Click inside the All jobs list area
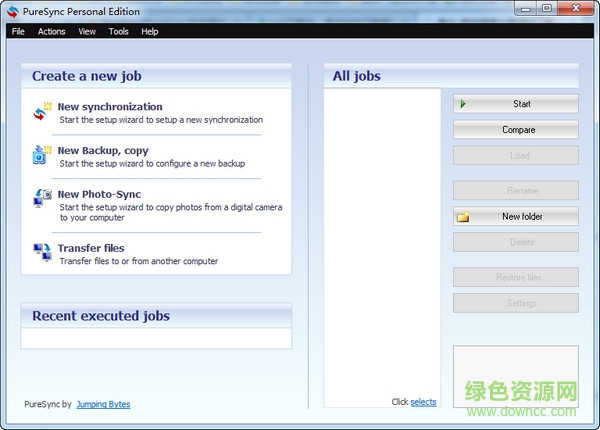Viewport: 600px width, 430px height. click(383, 240)
